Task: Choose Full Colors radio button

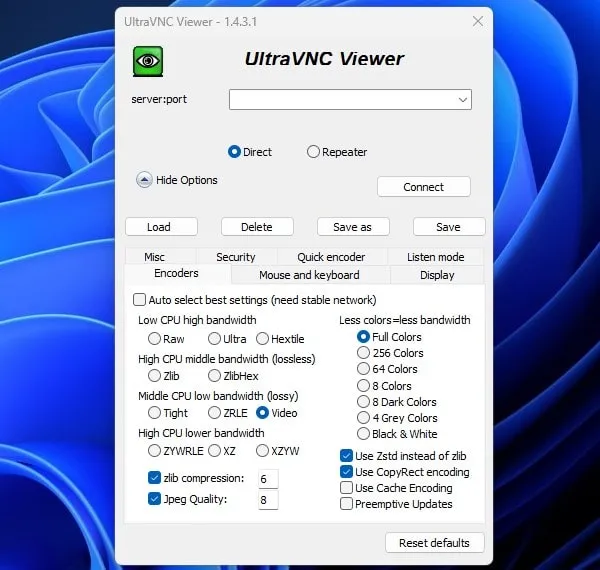Action: 363,337
